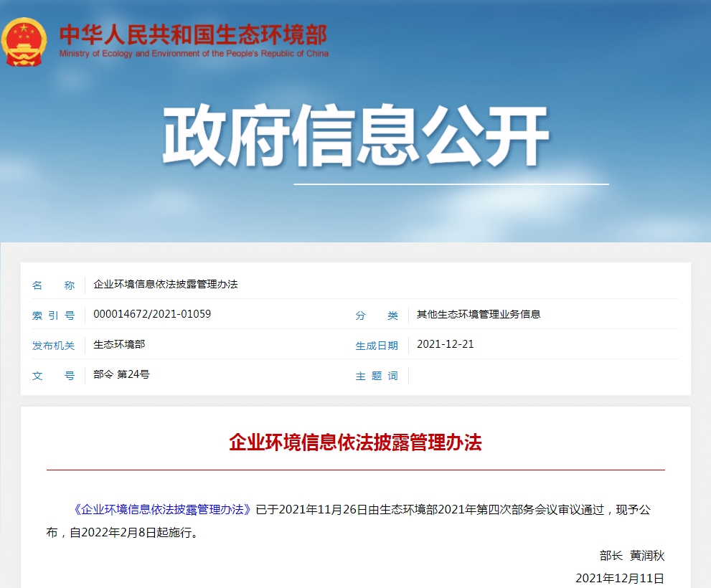Click issuing agency value 生态环境部
The image size is (711, 588).
(119, 344)
